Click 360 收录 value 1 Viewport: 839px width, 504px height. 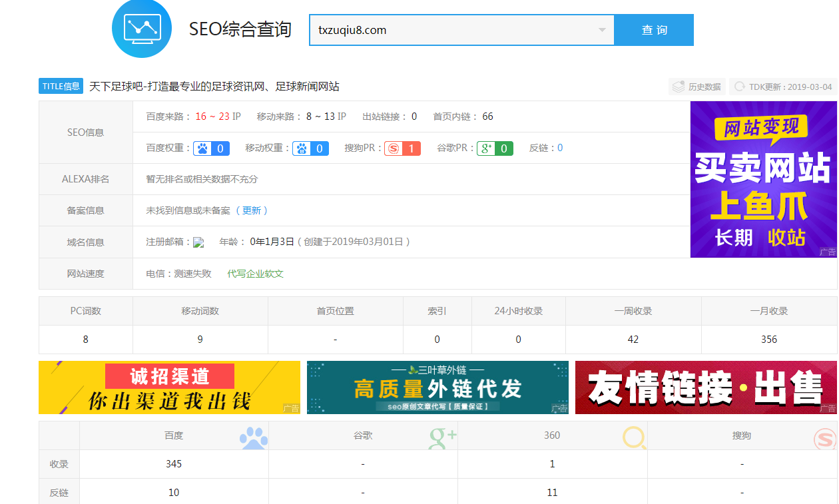tap(552, 464)
